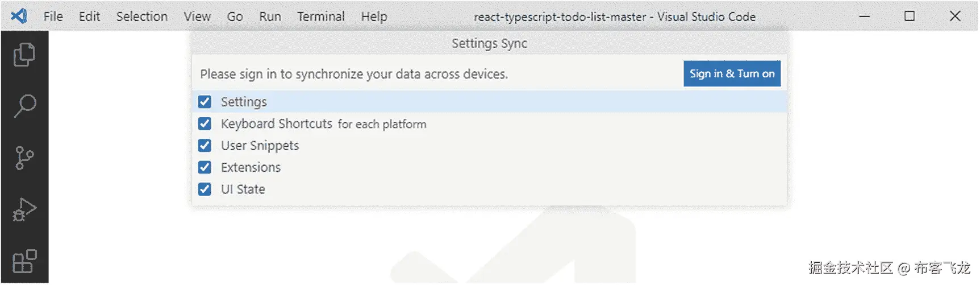Viewport: 980px width, 285px height.
Task: Open the Run menu
Action: pyautogui.click(x=270, y=16)
